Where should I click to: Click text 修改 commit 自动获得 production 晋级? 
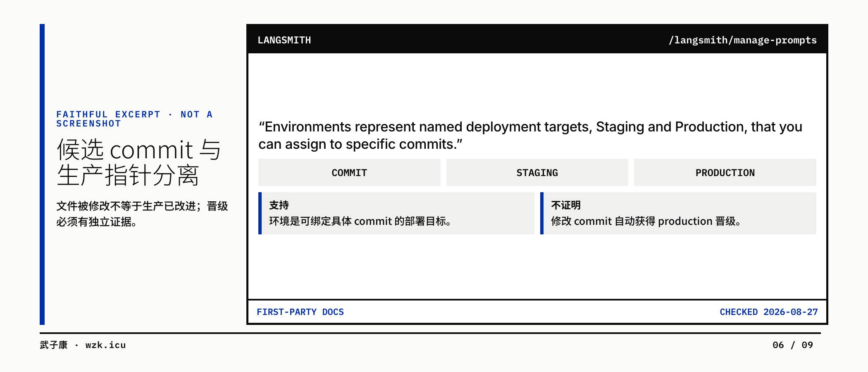coord(646,221)
